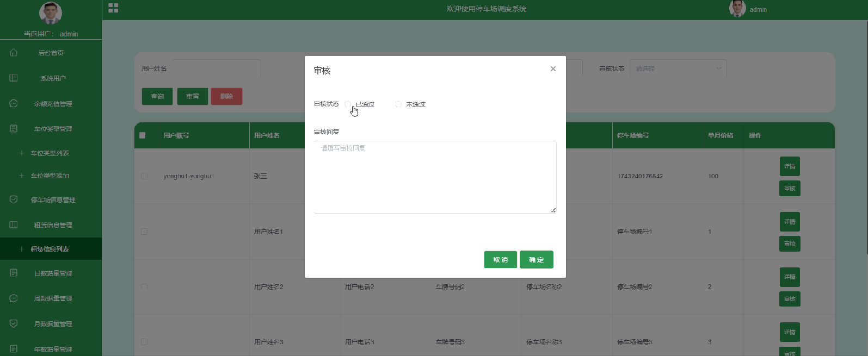Check the row checkbox for 用户姓名2

pyautogui.click(x=144, y=286)
